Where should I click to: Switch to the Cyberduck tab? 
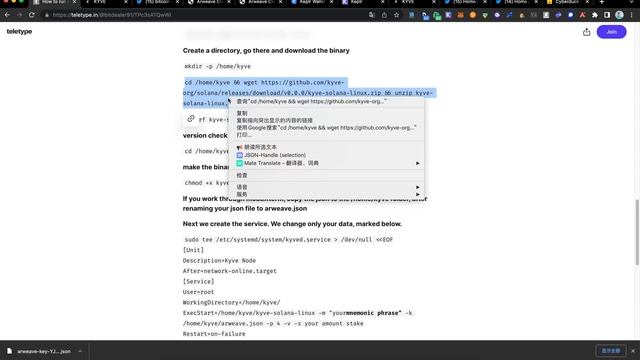(x=567, y=2)
